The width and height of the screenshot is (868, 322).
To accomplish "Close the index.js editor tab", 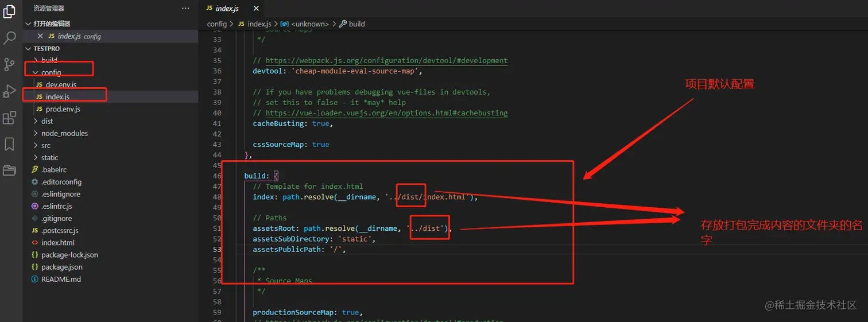I will (x=256, y=9).
